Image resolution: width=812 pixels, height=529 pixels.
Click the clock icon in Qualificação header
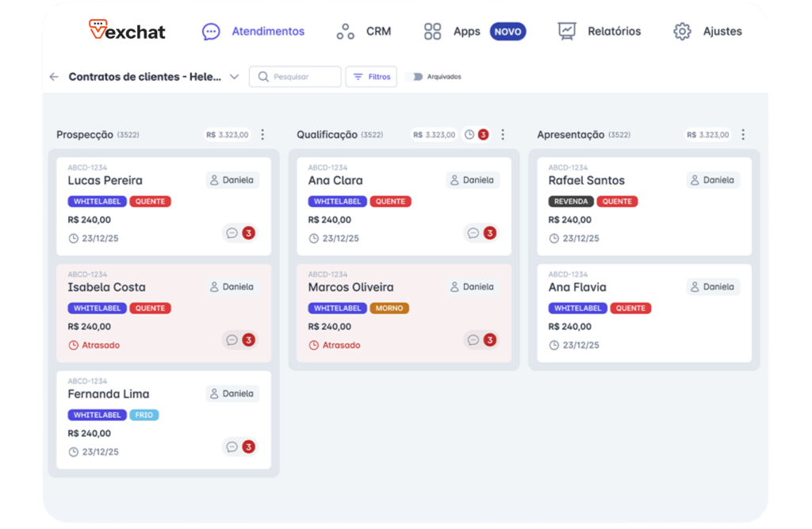[x=469, y=135]
